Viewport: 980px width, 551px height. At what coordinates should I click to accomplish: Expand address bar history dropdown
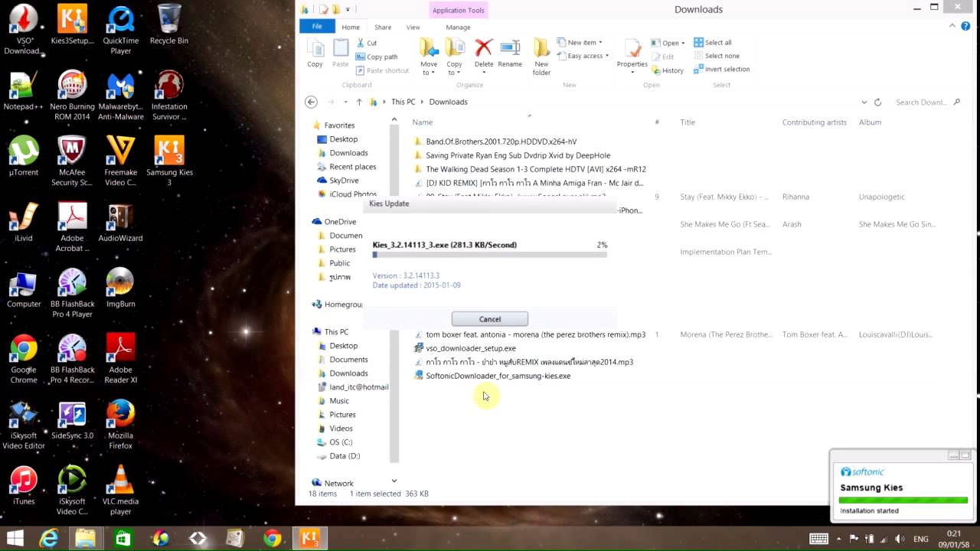pyautogui.click(x=864, y=102)
